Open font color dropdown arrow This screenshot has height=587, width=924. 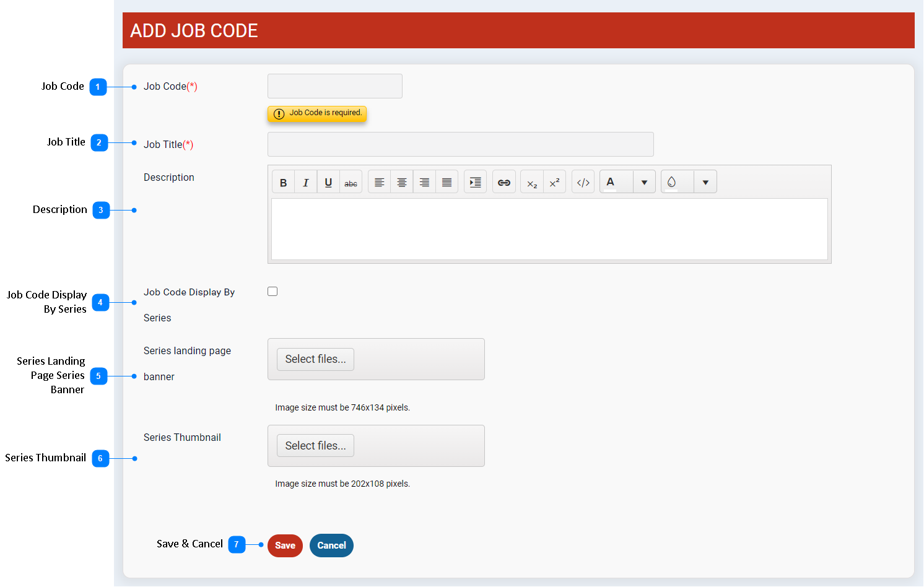[645, 182]
